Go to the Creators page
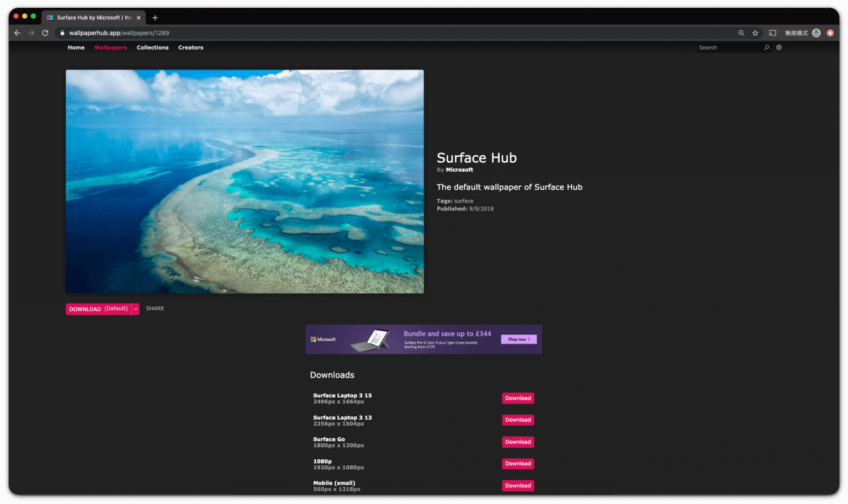Viewport: 848px width, 504px height. tap(190, 47)
